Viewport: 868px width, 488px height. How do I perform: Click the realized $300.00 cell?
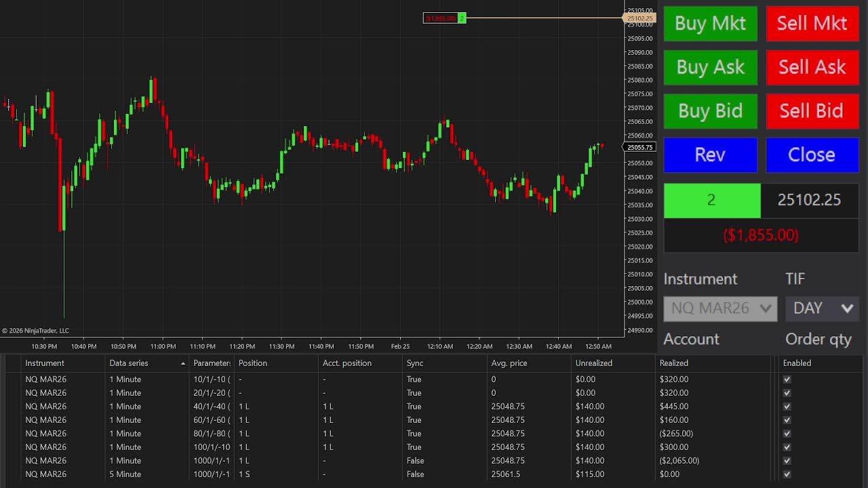click(713, 447)
